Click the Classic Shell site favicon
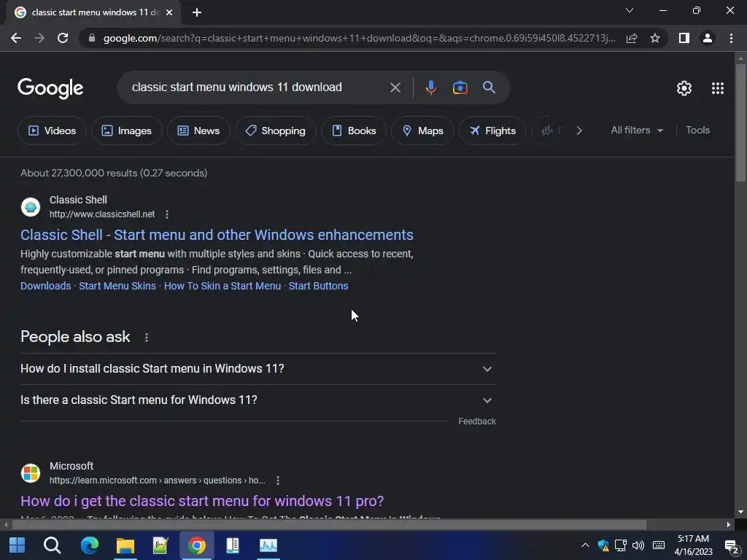747x560 pixels. tap(31, 207)
